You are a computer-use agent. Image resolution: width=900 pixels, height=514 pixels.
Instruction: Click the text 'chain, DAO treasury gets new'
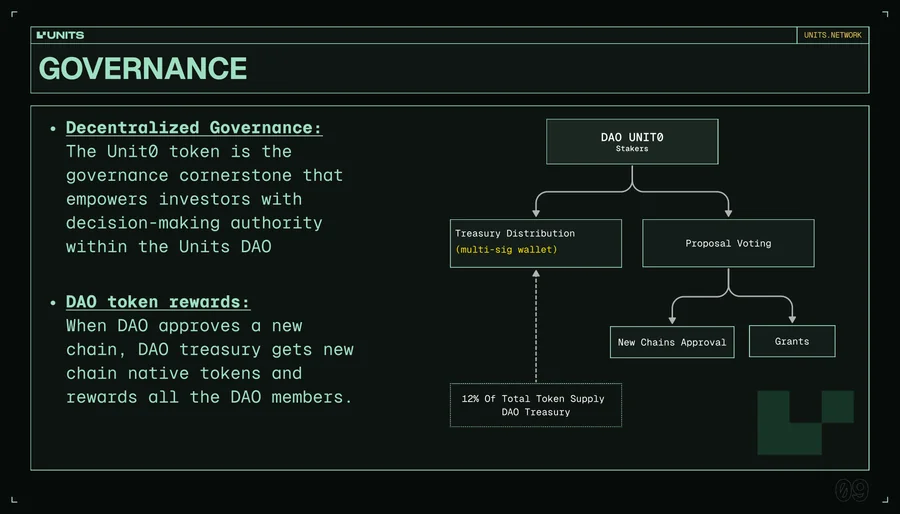click(x=210, y=350)
